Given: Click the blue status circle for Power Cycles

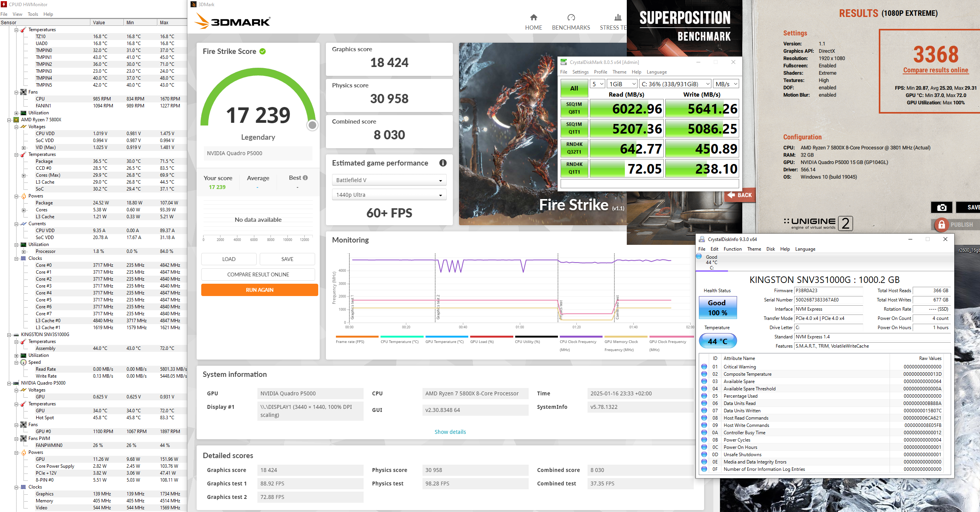Looking at the screenshot, I should [x=704, y=440].
